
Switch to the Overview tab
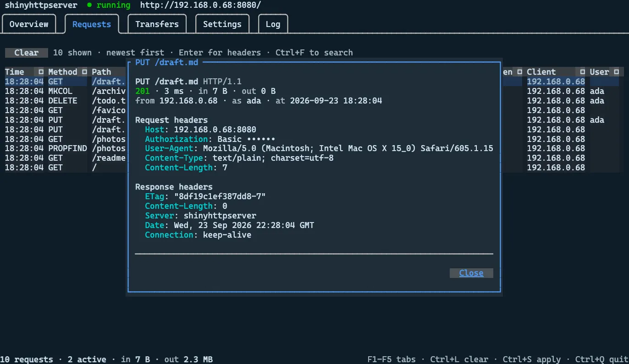[29, 24]
